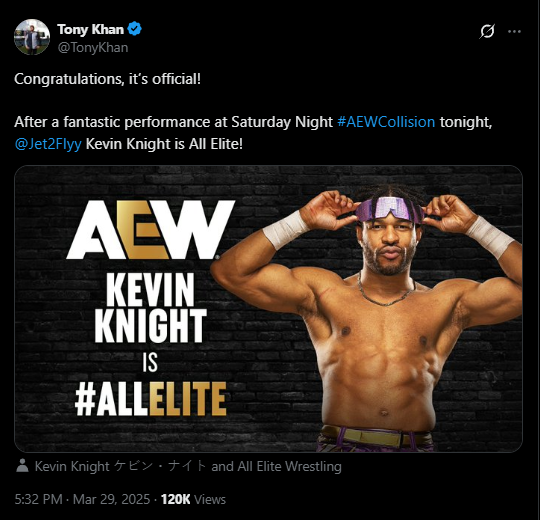Click Tony Khan's profile avatar
This screenshot has width=540, height=520.
click(32, 37)
